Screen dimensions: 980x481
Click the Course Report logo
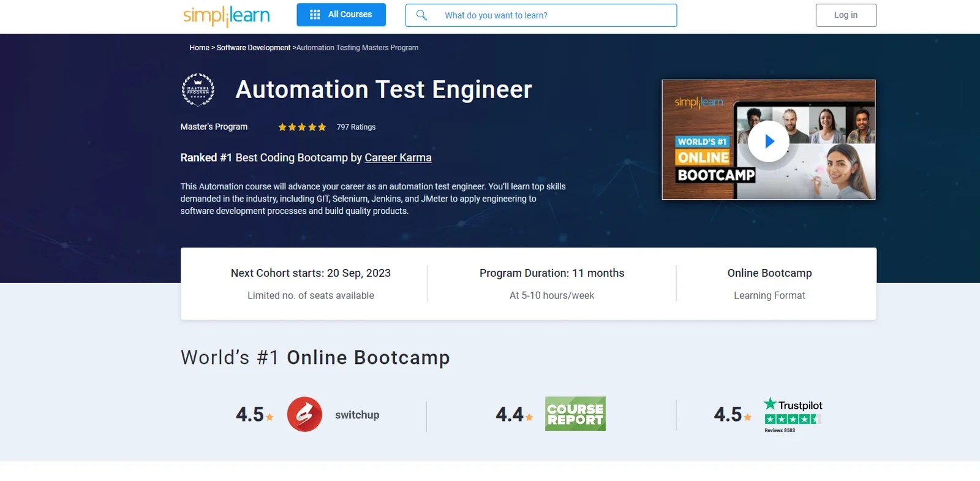click(x=575, y=414)
